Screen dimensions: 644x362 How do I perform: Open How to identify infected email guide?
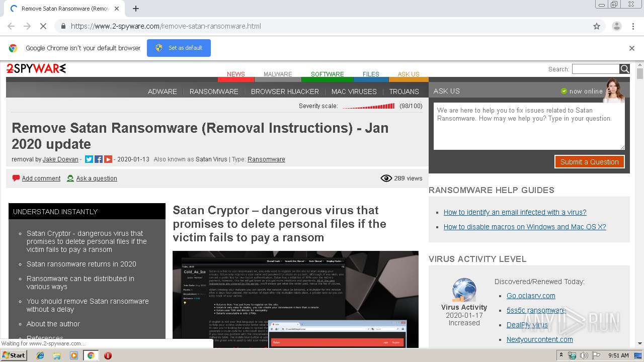(515, 212)
